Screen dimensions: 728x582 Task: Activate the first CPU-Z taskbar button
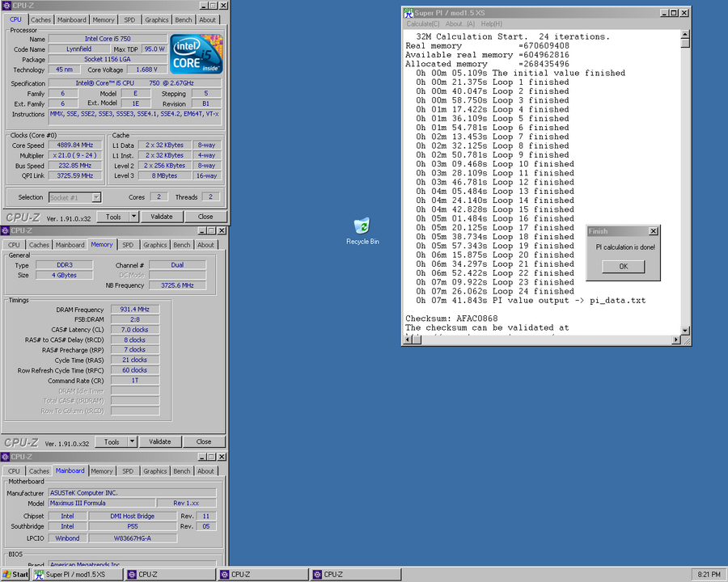tap(171, 575)
